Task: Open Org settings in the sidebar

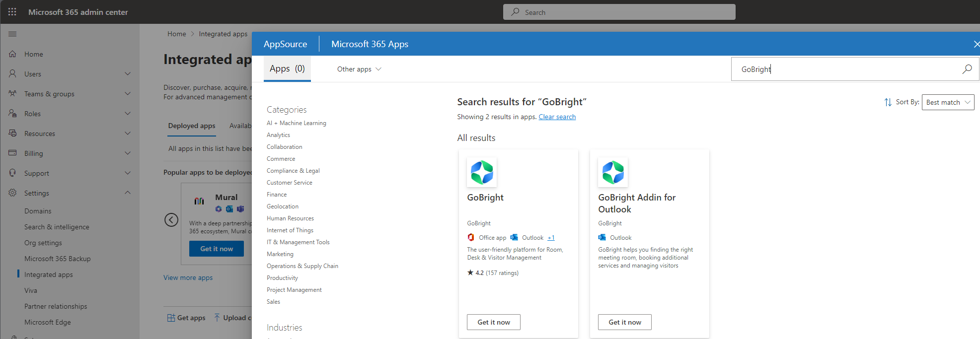Action: point(43,243)
